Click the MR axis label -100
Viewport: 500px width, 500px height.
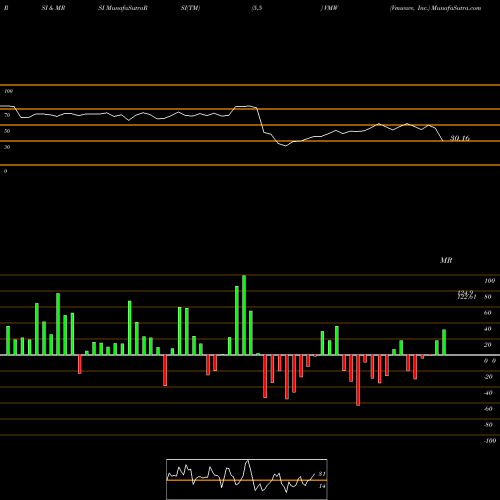tap(490, 441)
